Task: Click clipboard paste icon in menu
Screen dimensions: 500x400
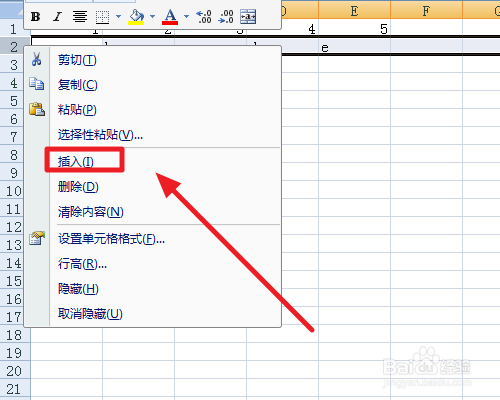Action: tap(37, 109)
